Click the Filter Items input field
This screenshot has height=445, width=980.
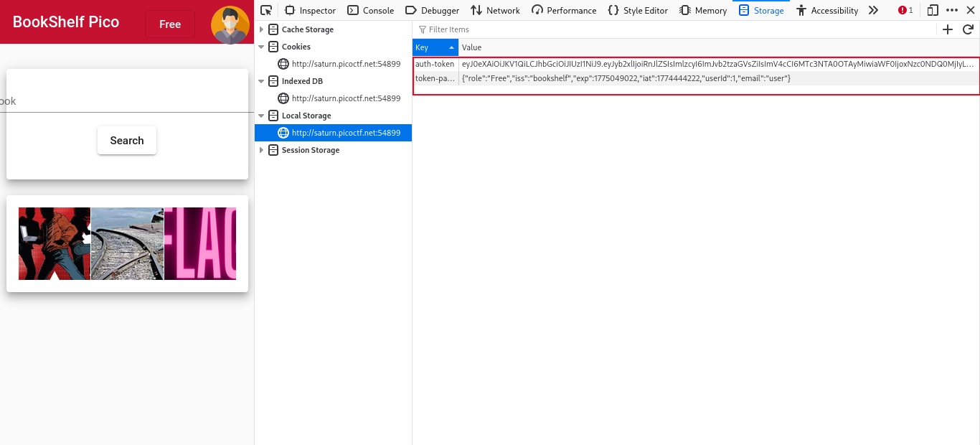(674, 29)
